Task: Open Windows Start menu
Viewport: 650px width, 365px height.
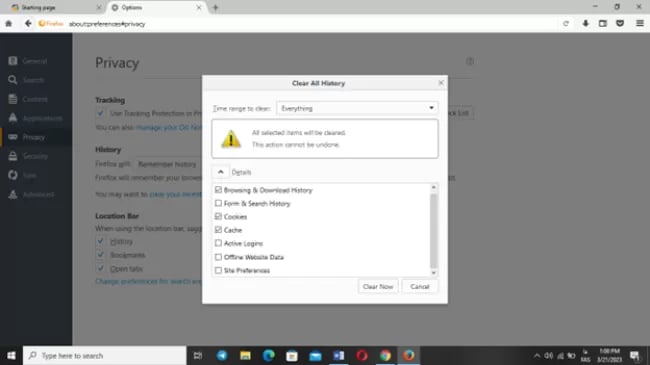Action: tap(11, 355)
